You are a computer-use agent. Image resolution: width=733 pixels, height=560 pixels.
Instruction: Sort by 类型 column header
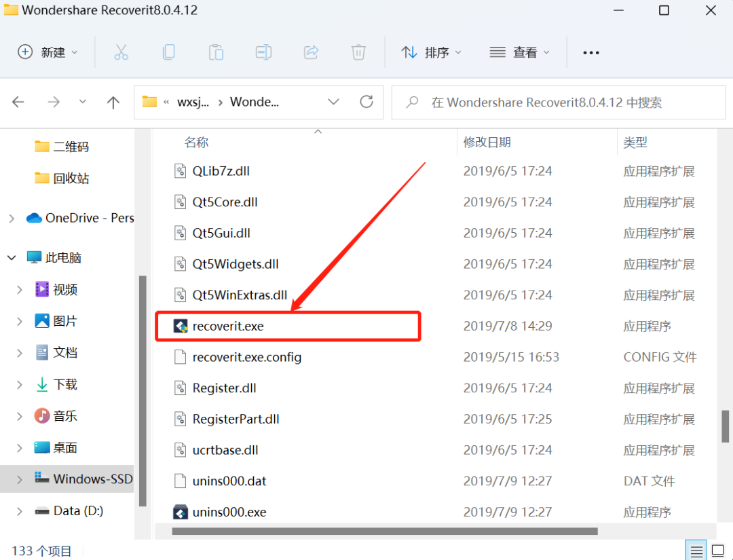[635, 142]
